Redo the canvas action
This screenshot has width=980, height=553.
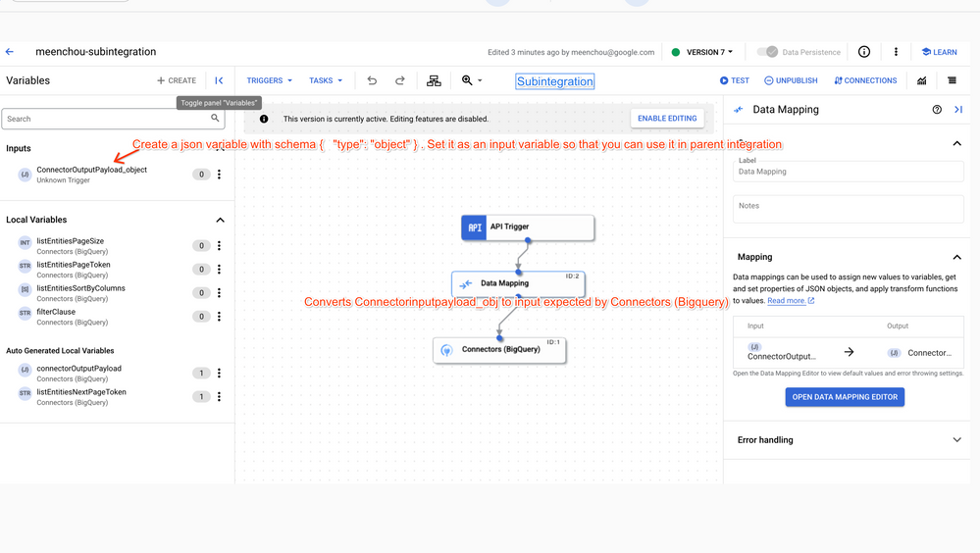(400, 80)
